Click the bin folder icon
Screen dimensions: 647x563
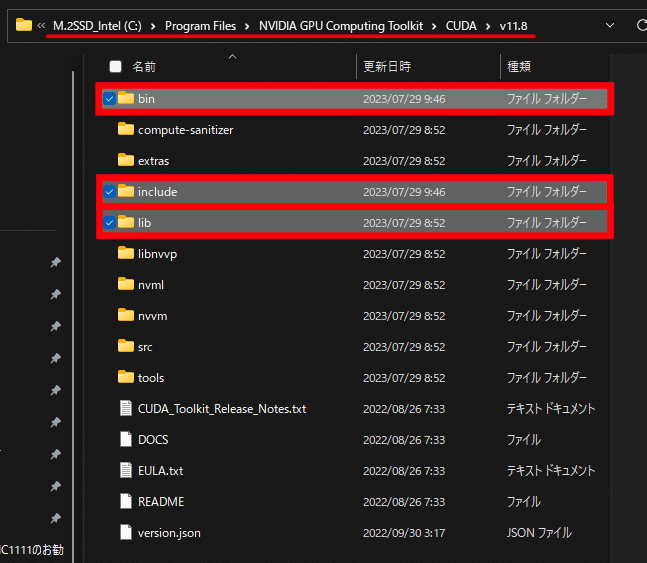[x=126, y=98]
